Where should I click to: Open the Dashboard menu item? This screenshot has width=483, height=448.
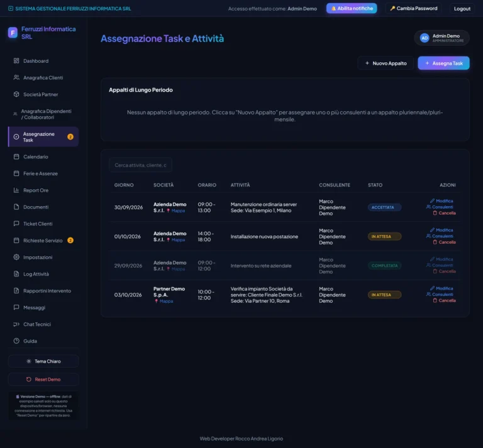tap(43, 61)
